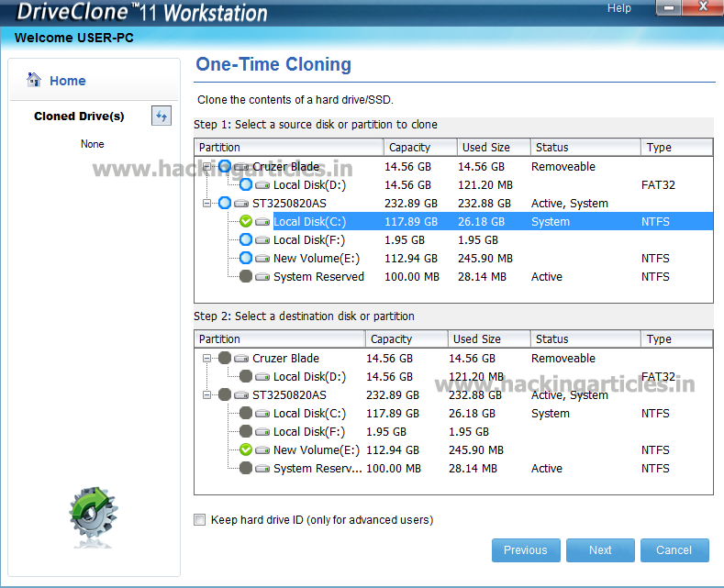Click destination Cruzer Blade drive icon
724x588 pixels.
[x=241, y=358]
